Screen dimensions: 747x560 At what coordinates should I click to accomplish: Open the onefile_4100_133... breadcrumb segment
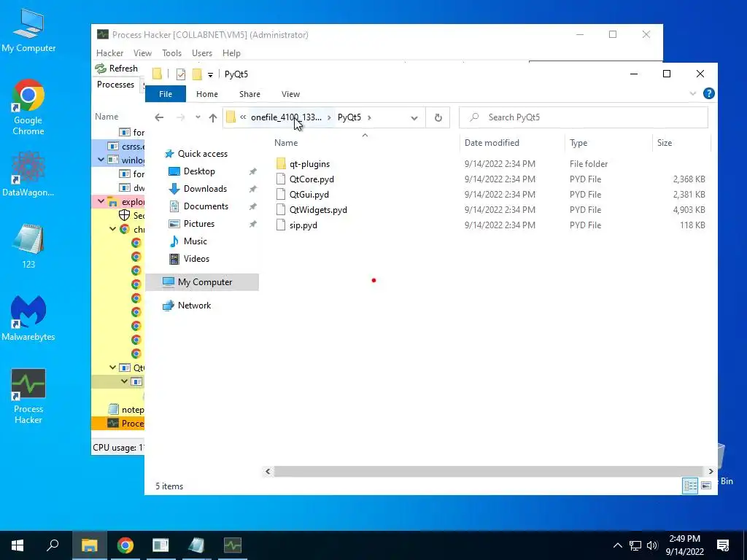click(286, 117)
